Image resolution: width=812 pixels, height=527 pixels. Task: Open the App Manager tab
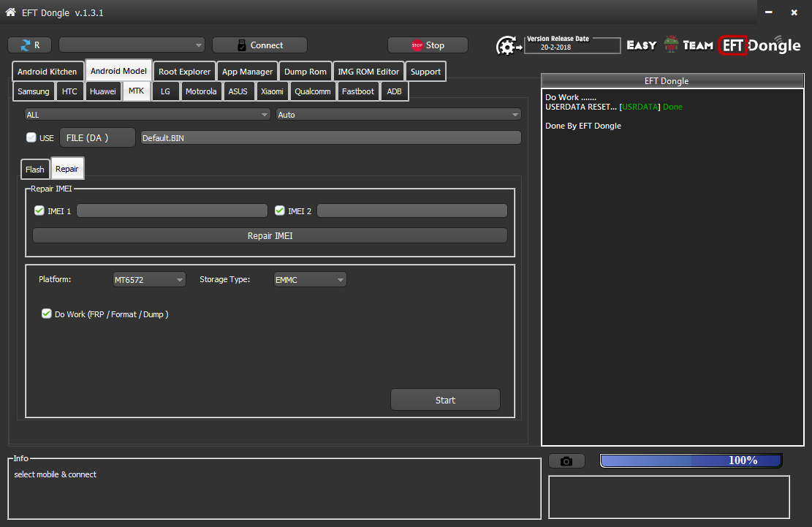pyautogui.click(x=247, y=72)
